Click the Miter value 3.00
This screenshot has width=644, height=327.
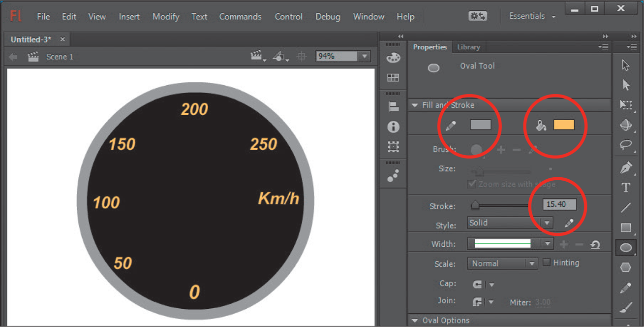point(543,302)
